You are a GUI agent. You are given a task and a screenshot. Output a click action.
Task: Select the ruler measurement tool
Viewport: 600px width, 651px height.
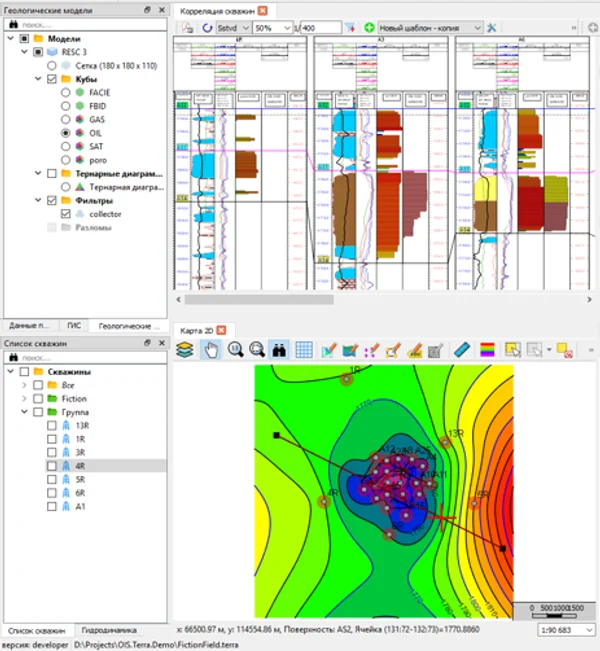click(461, 349)
